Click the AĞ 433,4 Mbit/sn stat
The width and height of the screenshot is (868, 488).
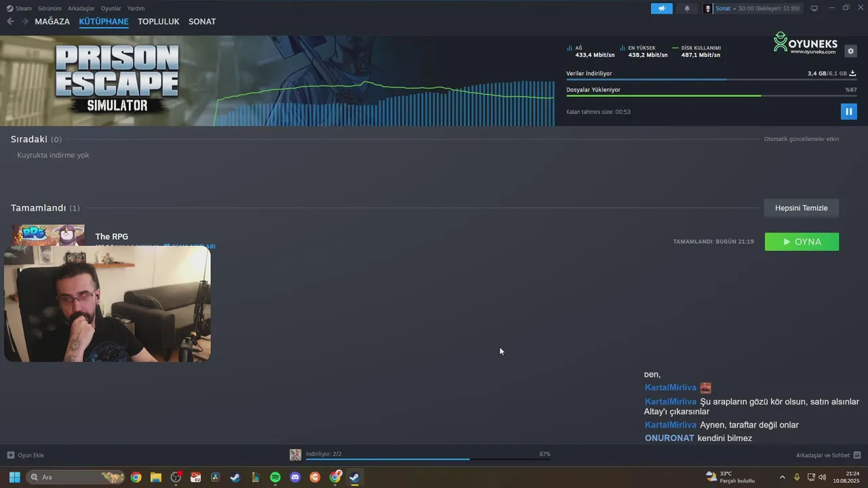point(591,52)
